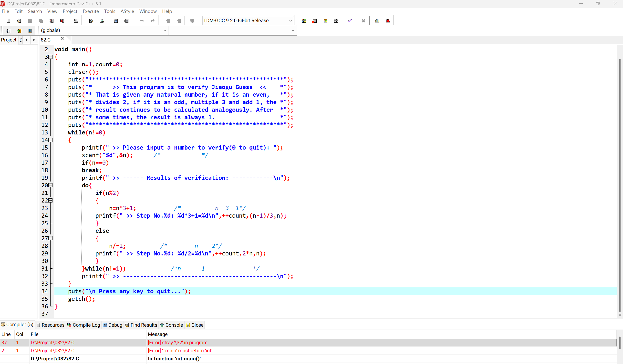Click the Syntax Check checkmark icon
623x364 pixels.
[x=350, y=21]
